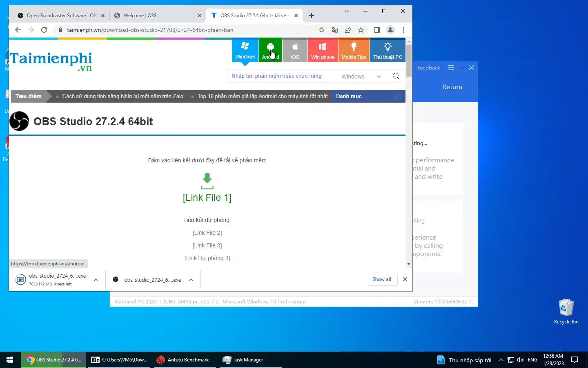Click the taskbar clock showing 12:56 AM

click(553, 360)
